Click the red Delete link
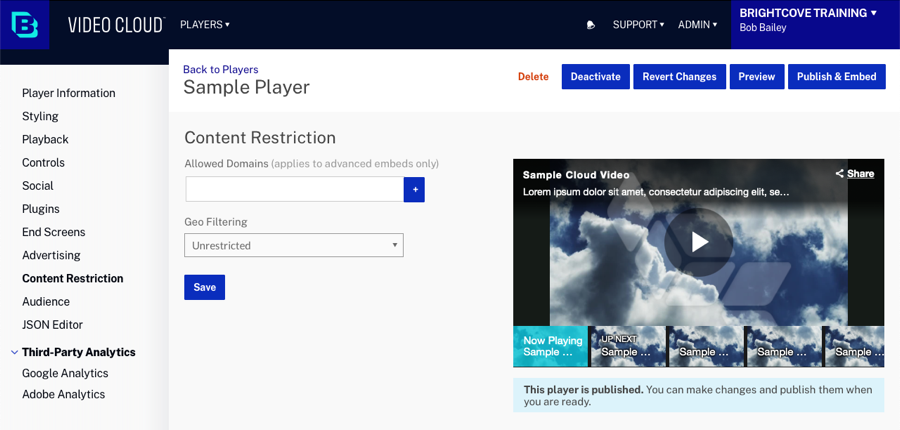Viewport: 900px width, 430px height. (x=533, y=76)
